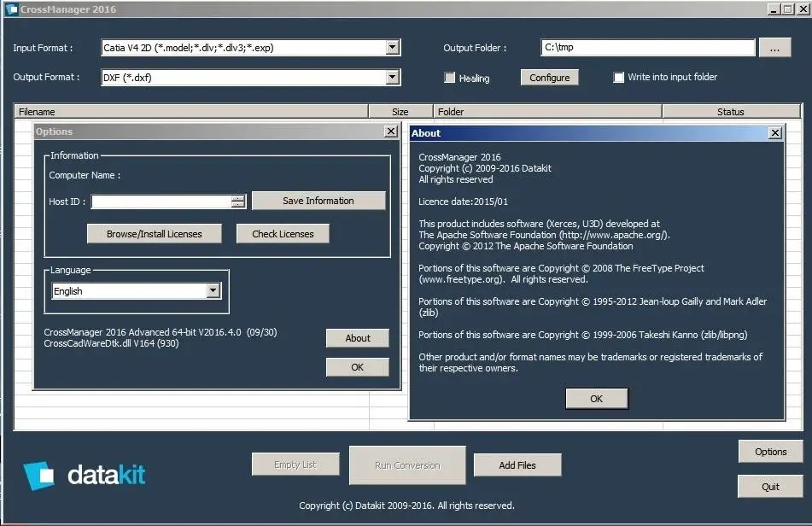Click the browse output folder ellipsis button

pos(774,48)
